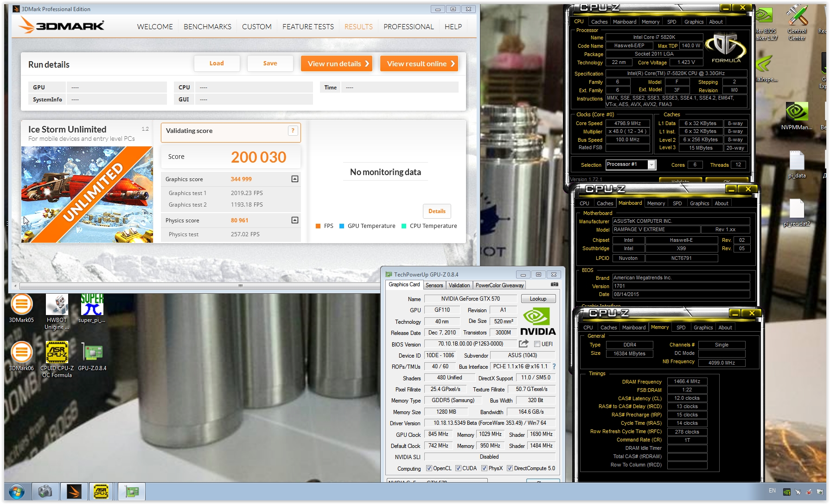Open pi_rec.dat2 file on desktop
This screenshot has height=504, width=830.
pyautogui.click(x=797, y=213)
